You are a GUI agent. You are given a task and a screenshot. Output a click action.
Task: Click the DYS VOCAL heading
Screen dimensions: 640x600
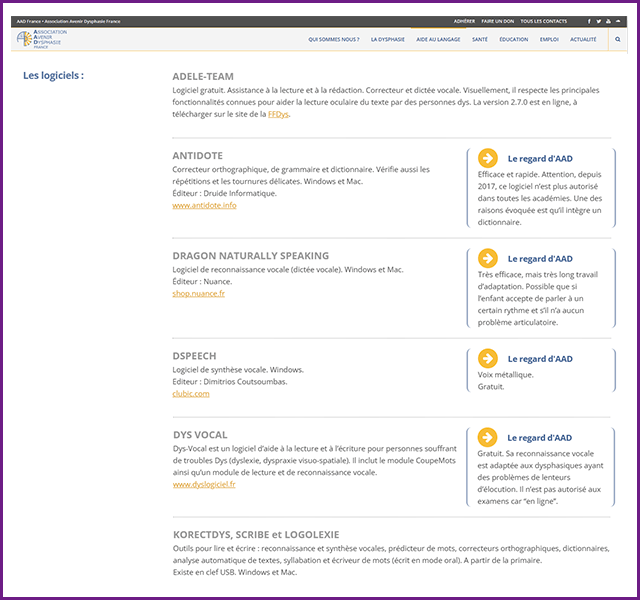(x=200, y=435)
